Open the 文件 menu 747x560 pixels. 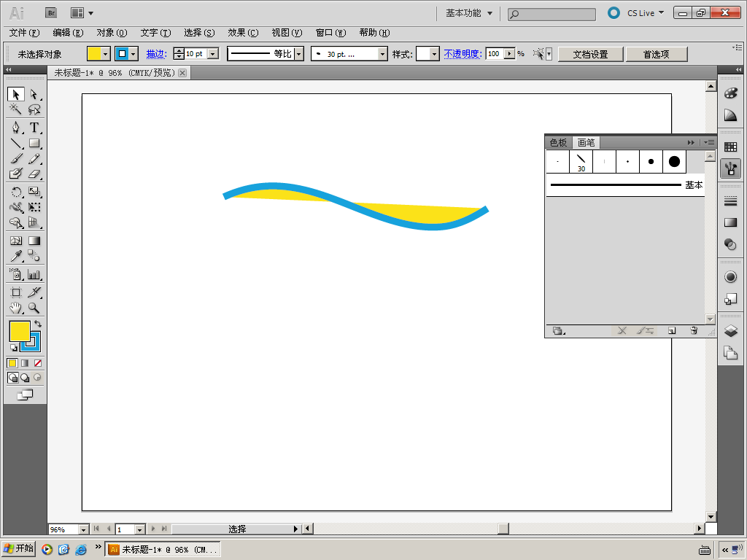(x=24, y=33)
